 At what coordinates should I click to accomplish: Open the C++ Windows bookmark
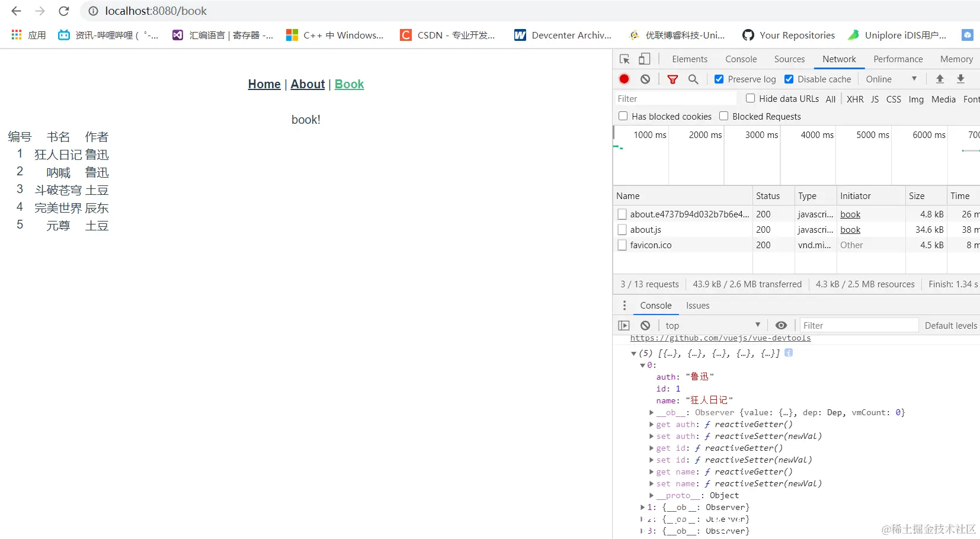click(x=335, y=35)
